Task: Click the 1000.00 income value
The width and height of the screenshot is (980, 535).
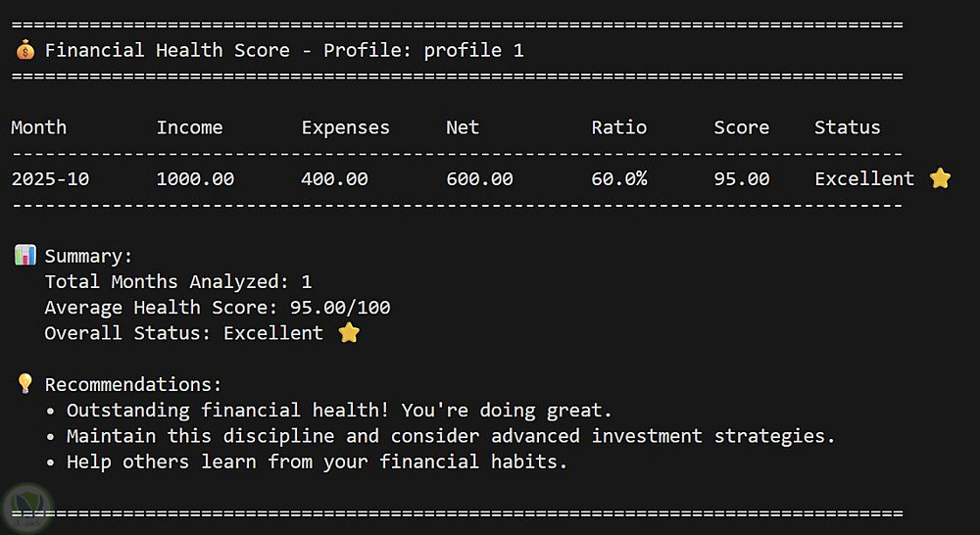Action: tap(195, 179)
